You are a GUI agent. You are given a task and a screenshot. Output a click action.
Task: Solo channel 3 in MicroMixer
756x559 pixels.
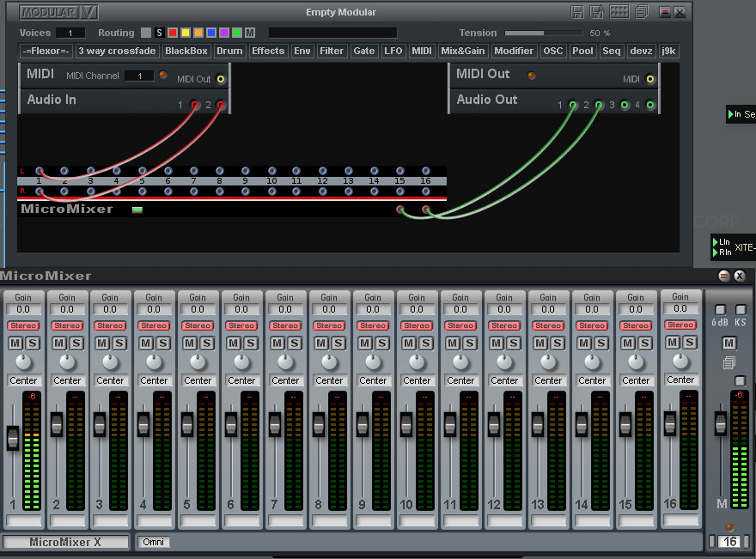[x=119, y=343]
